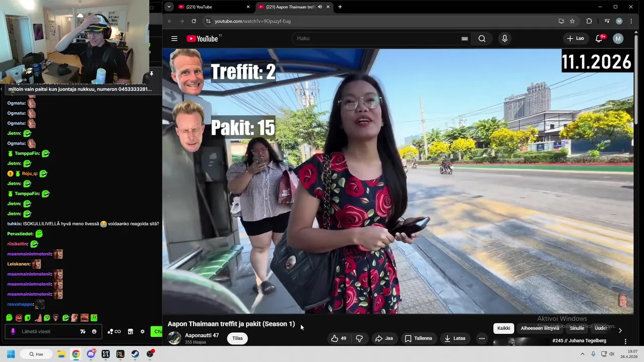Image resolution: width=644 pixels, height=362 pixels.
Task: Open the 7TV emote menu icon
Action: coord(83,332)
